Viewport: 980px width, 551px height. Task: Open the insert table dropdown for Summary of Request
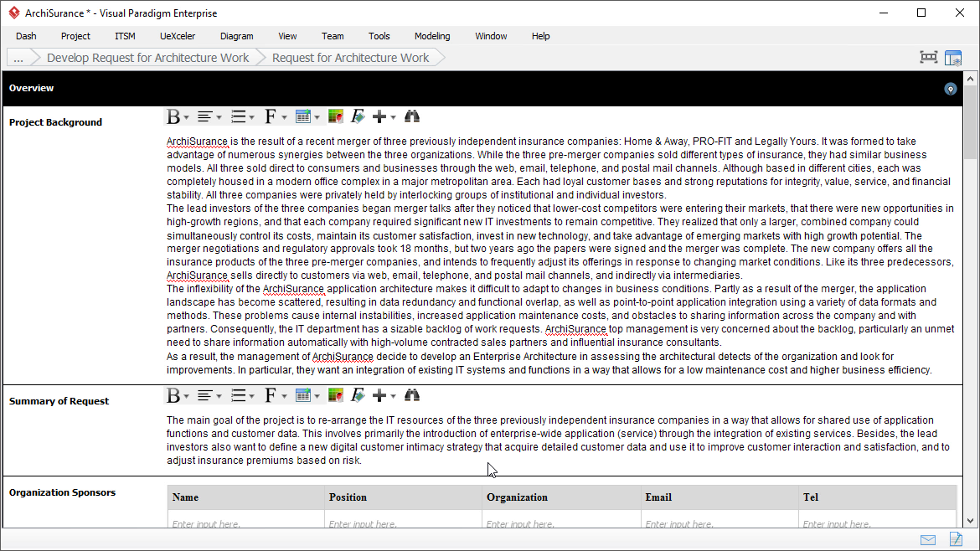point(317,396)
